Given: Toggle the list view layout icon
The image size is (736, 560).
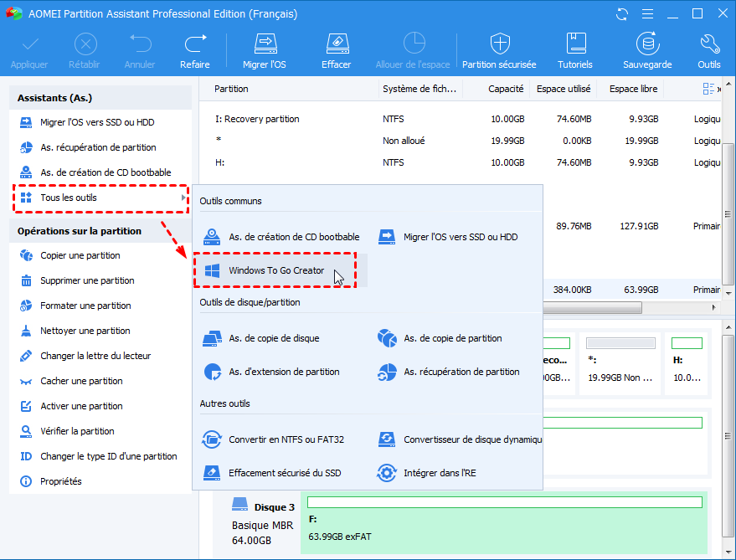Looking at the screenshot, I should 708,88.
